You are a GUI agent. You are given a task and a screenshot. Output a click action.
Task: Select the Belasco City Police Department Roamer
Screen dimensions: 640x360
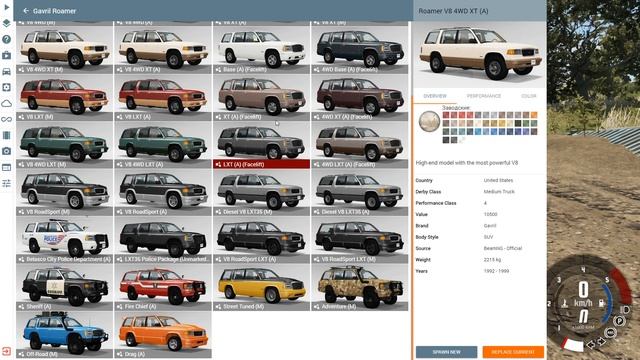[x=64, y=240]
